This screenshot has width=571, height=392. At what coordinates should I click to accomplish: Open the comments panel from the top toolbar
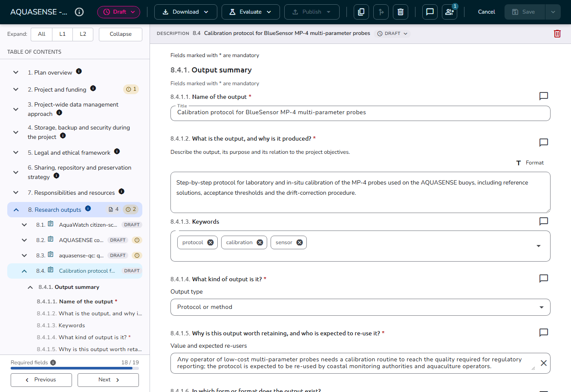(x=430, y=12)
